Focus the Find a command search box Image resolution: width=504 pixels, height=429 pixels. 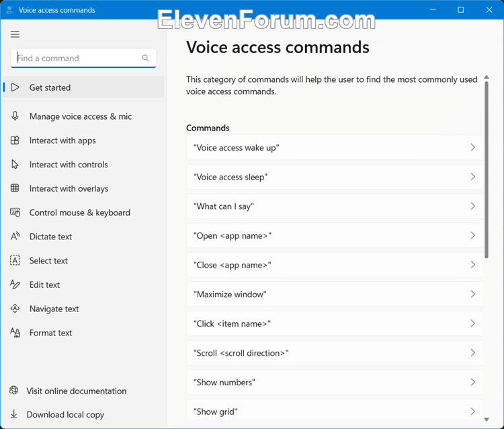pyautogui.click(x=83, y=58)
